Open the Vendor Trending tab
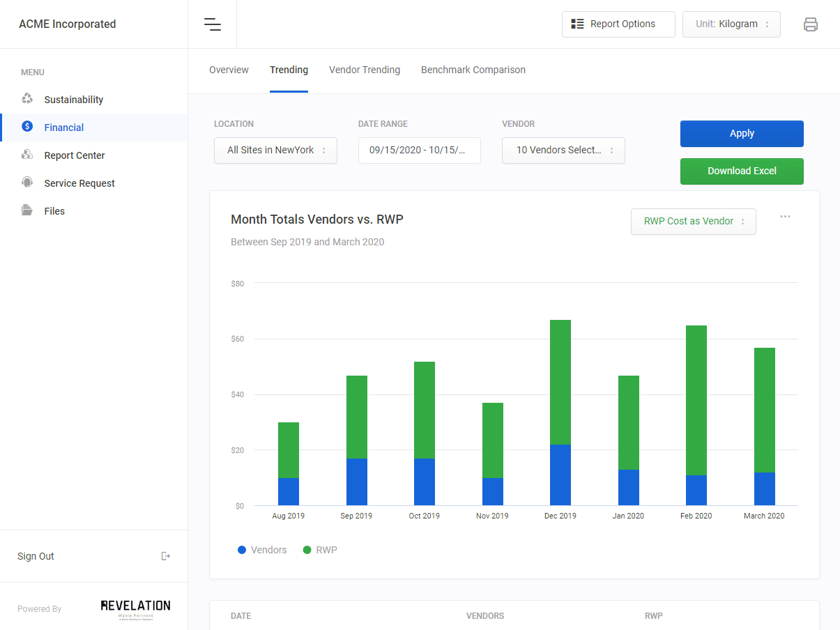Screen dimensions: 840x630 click(x=365, y=70)
